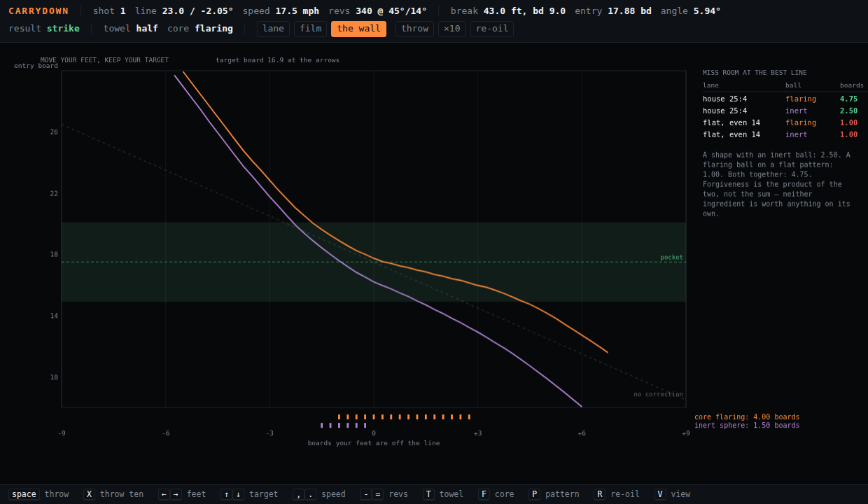Click the X throw ten key

point(89,494)
